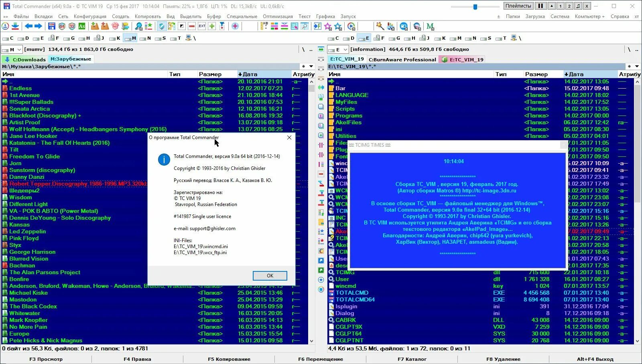Click the magnifier search toolbar icon
The height and width of the screenshot is (364, 642).
[x=138, y=26]
